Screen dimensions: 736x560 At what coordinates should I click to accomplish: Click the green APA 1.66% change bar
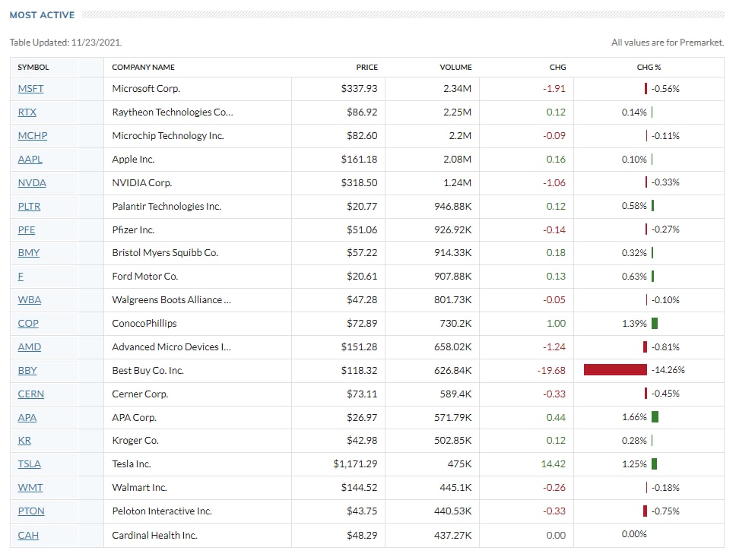pyautogui.click(x=655, y=416)
